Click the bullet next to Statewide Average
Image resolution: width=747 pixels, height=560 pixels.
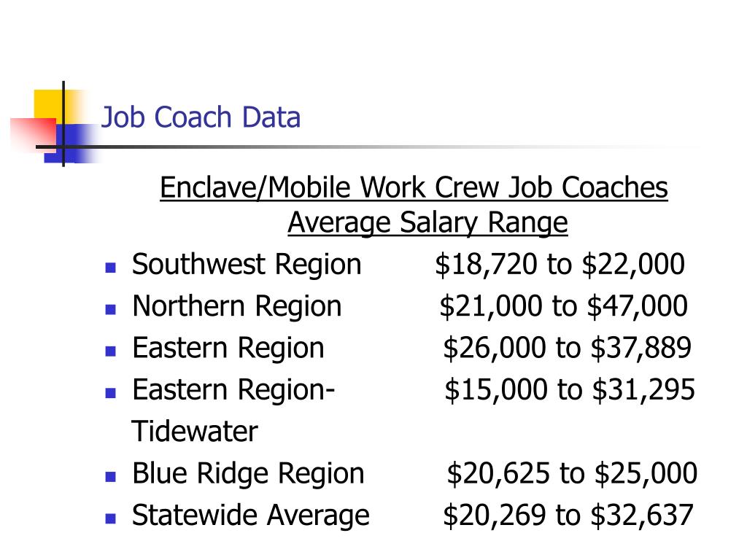click(x=111, y=518)
